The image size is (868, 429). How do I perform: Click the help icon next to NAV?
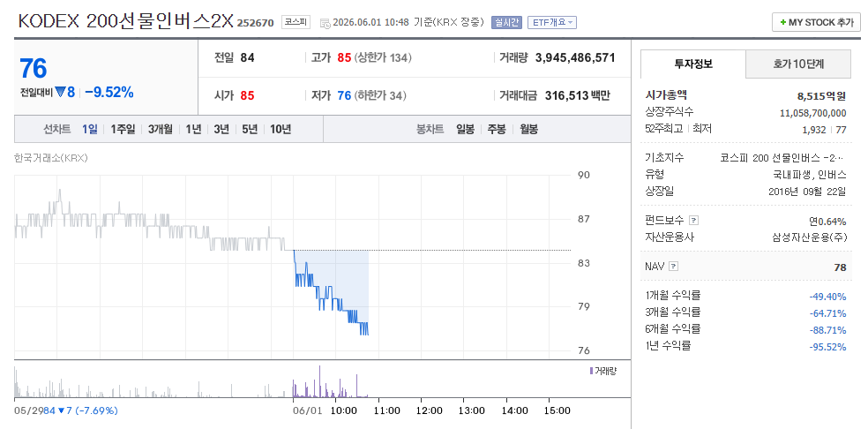tap(673, 266)
